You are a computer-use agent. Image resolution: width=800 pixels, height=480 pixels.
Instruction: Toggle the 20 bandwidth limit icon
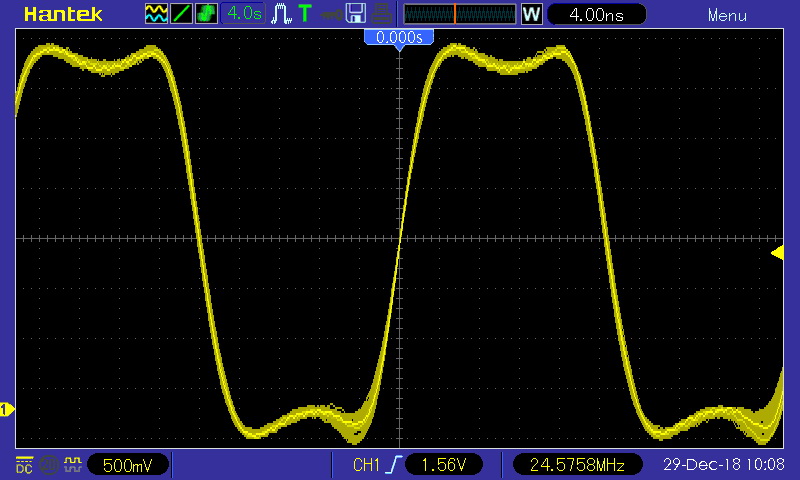coord(49,465)
